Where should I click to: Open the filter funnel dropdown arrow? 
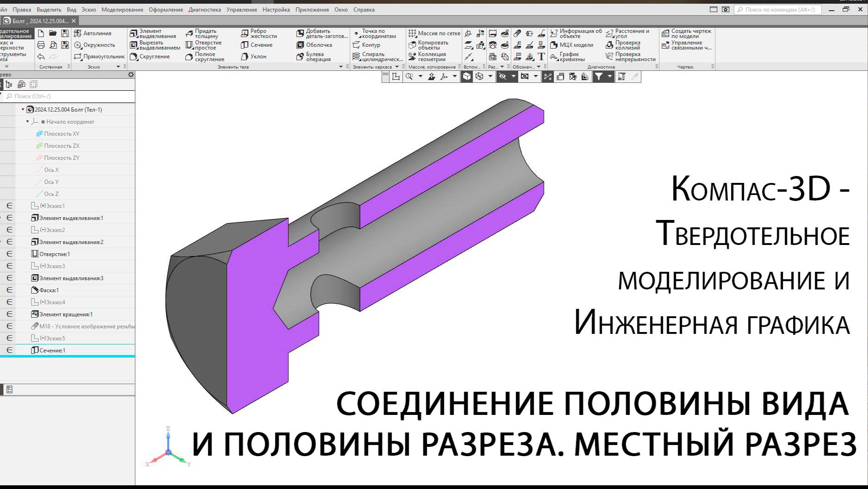(x=610, y=76)
